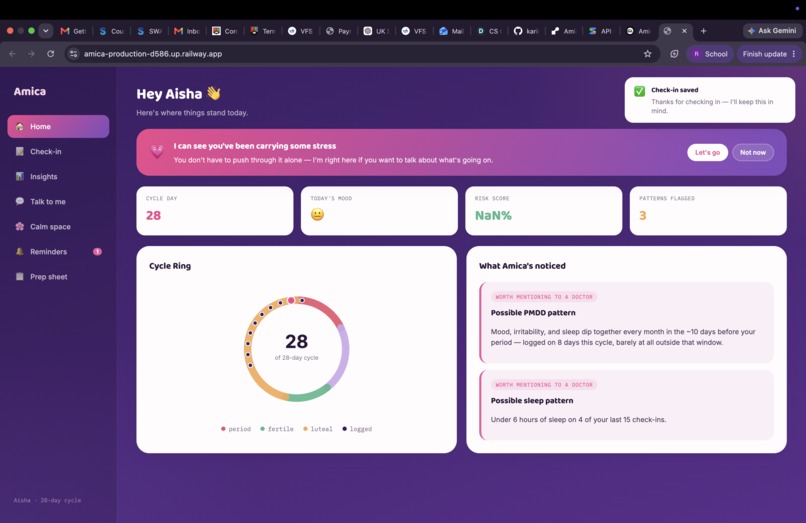The image size is (806, 523).
Task: Open Talk to me chat
Action: [x=58, y=202]
